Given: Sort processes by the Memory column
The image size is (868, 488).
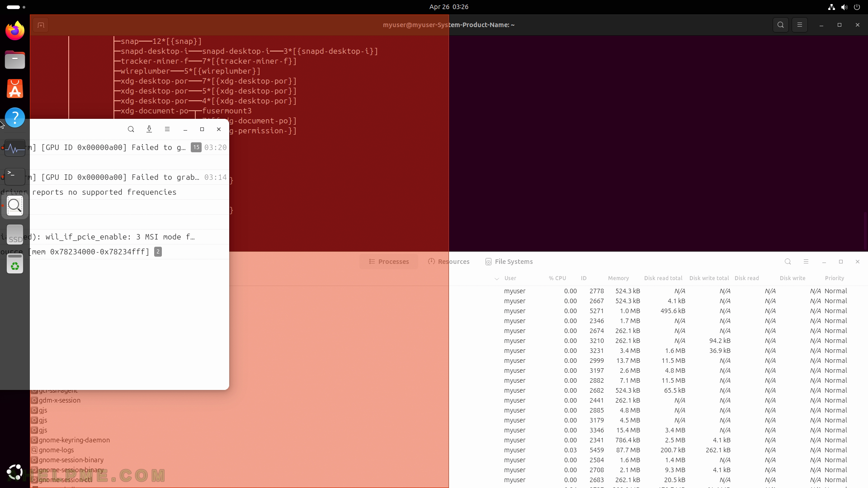Looking at the screenshot, I should click(x=618, y=278).
